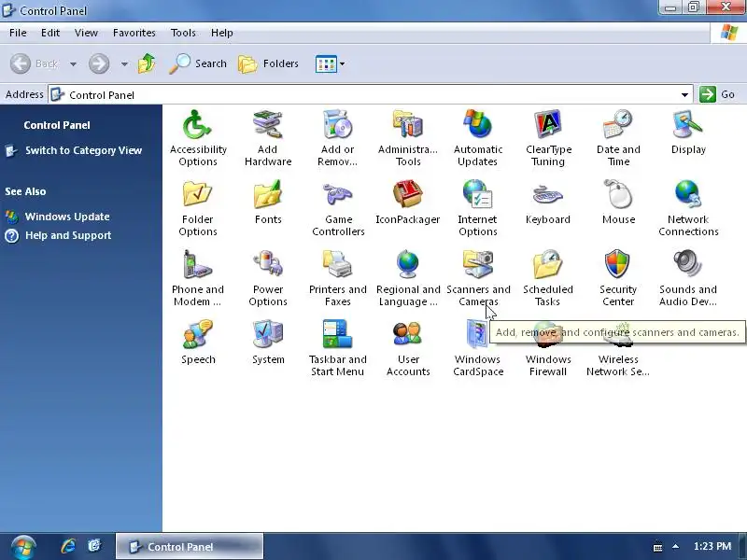747x560 pixels.
Task: Open the Help menu
Action: point(221,33)
